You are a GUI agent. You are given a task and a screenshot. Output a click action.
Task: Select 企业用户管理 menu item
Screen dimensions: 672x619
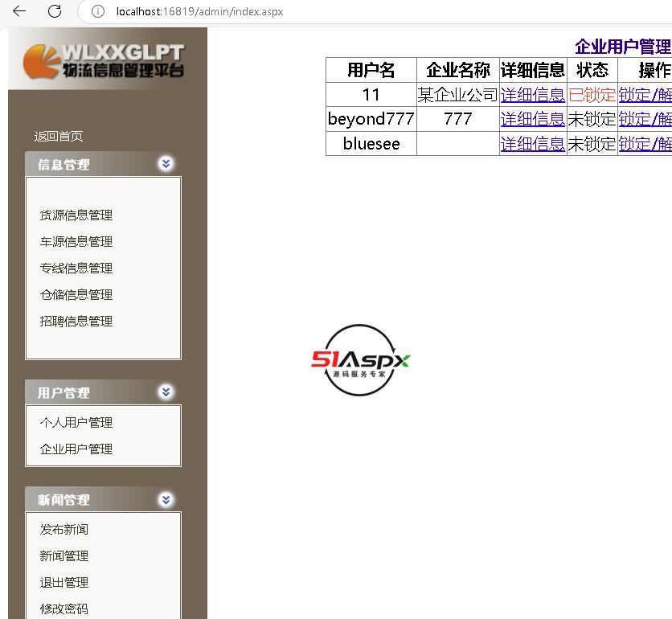coord(76,449)
